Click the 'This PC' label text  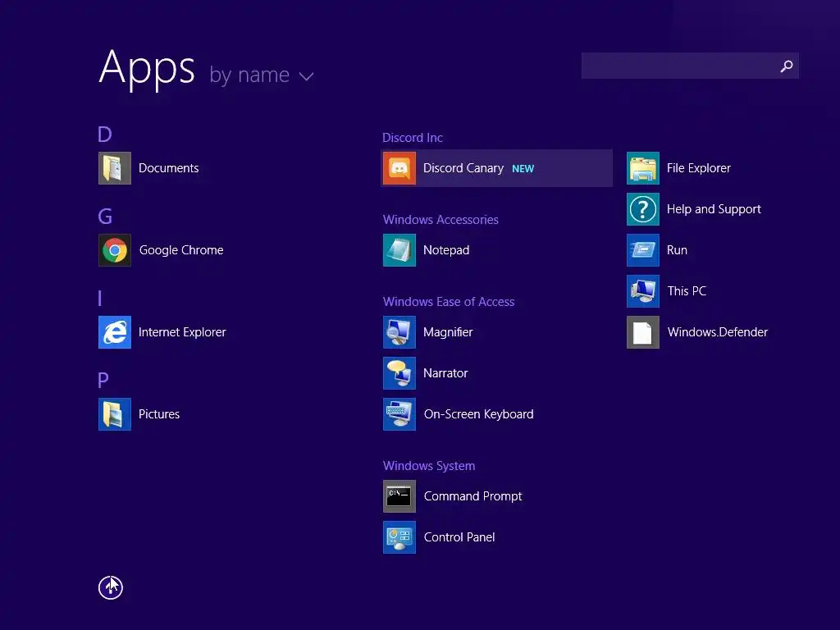(x=687, y=291)
